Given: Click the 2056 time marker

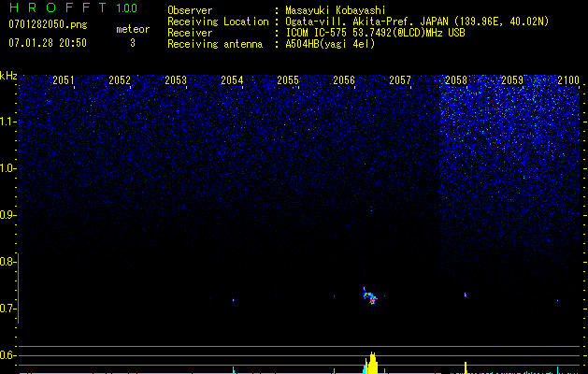Looking at the screenshot, I should [344, 80].
